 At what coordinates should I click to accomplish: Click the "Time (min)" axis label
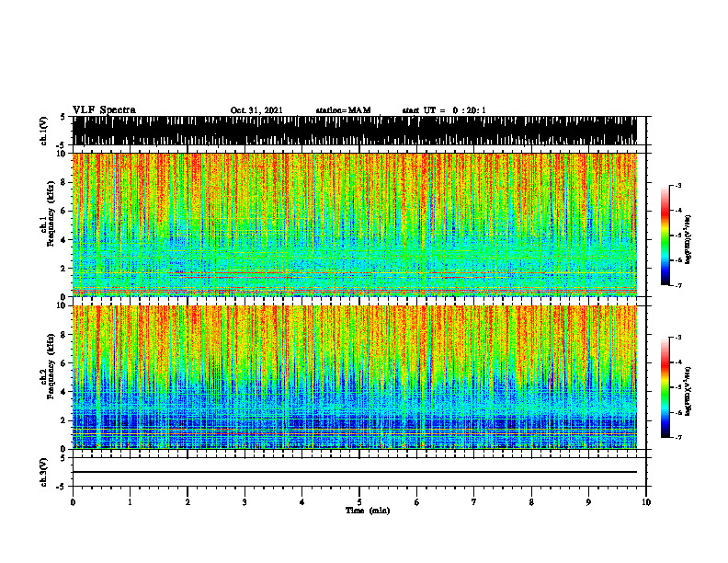pos(368,511)
